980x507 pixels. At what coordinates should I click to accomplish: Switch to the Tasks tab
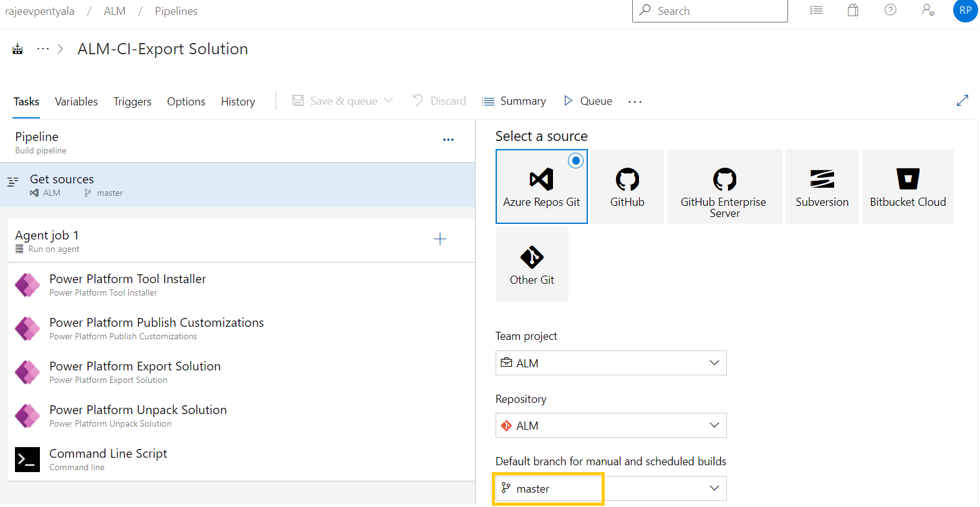[26, 101]
